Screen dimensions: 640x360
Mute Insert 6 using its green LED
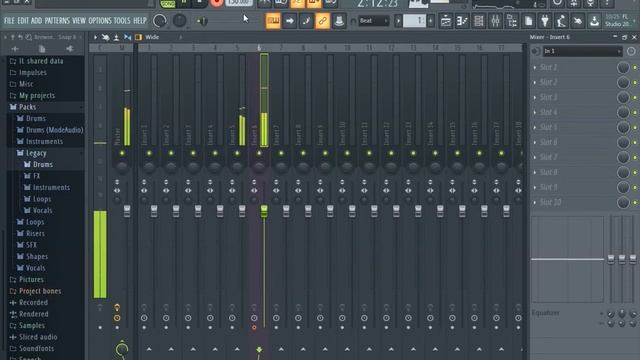[259, 153]
